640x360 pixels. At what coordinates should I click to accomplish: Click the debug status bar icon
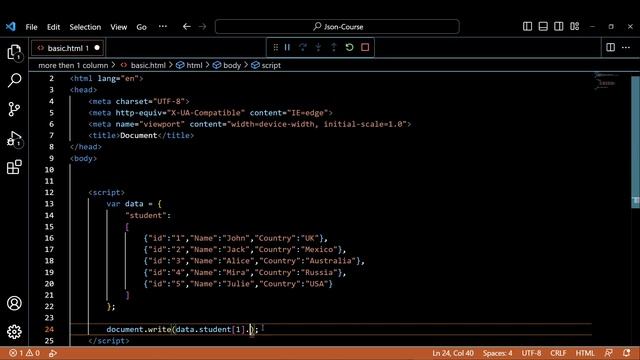[x=53, y=353]
